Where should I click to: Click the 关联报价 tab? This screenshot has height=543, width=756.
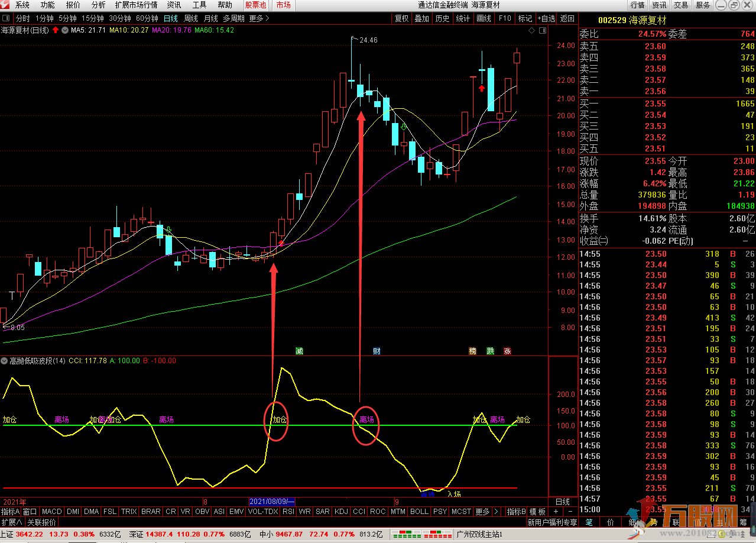pyautogui.click(x=41, y=522)
